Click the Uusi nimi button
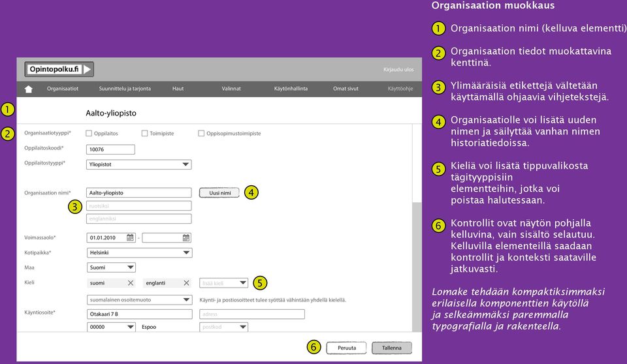Screen dimensions: 627x364 pos(219,193)
